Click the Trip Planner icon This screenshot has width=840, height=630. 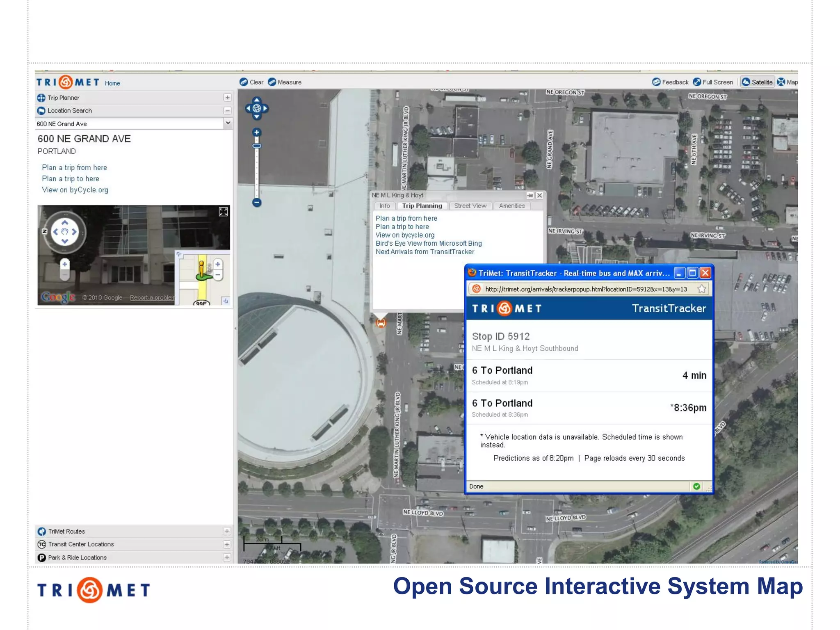pos(41,98)
